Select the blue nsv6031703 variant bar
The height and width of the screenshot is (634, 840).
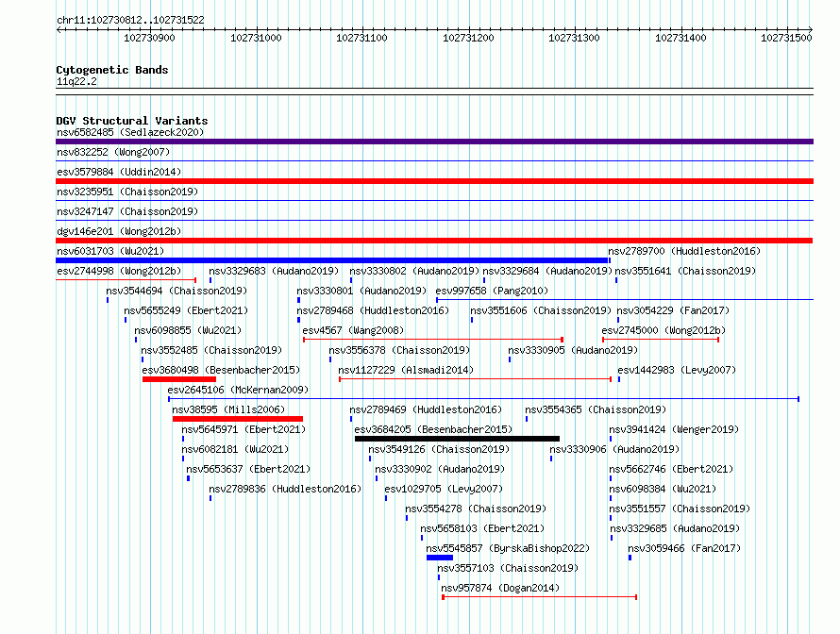click(332, 260)
